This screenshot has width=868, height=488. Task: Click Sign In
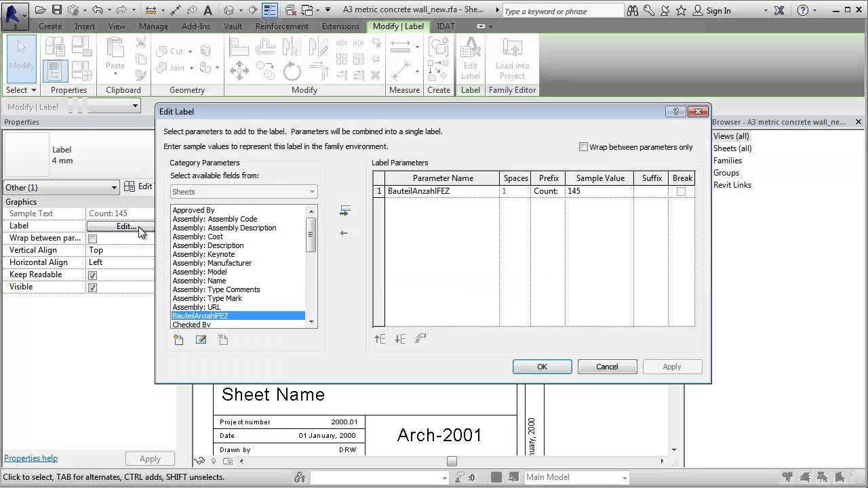point(718,11)
